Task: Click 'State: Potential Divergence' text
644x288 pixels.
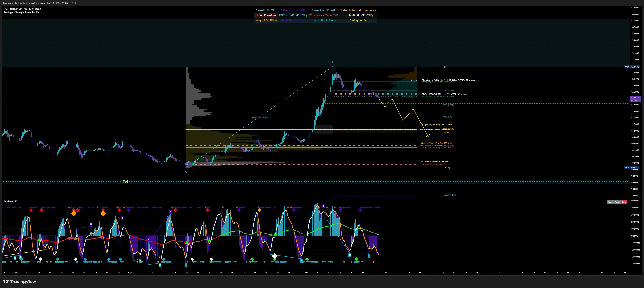Action: [x=358, y=10]
